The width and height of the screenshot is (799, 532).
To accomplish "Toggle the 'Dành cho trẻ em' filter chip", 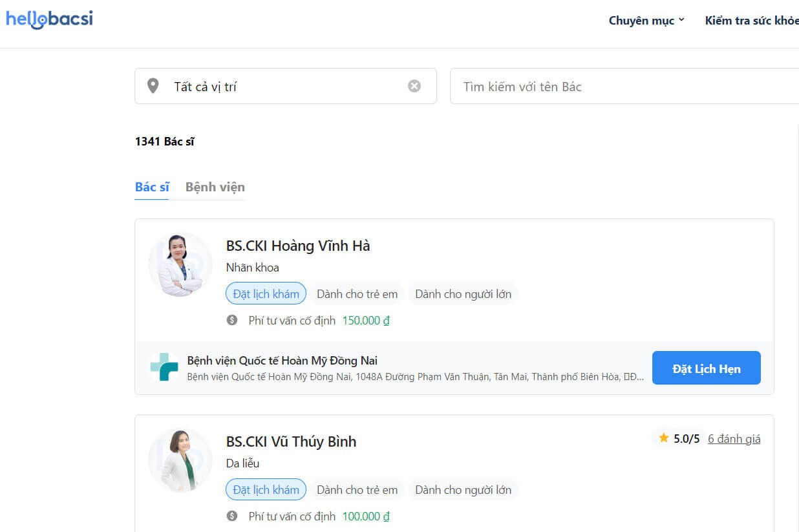I will pyautogui.click(x=357, y=293).
